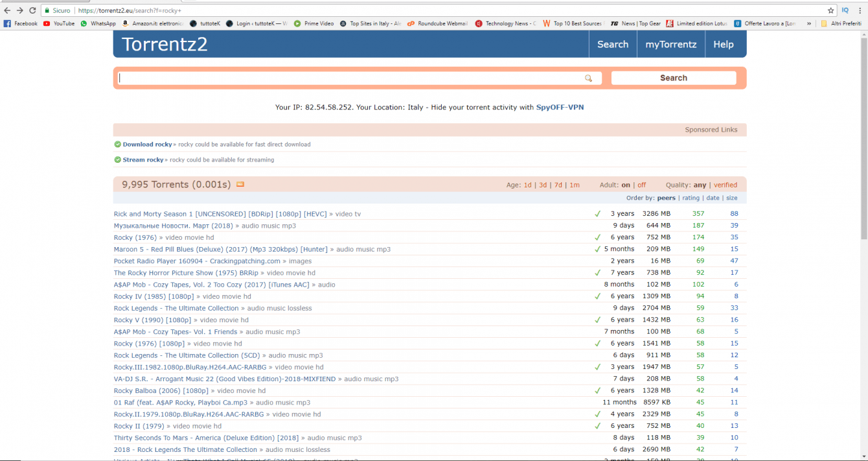
Task: Reload the page with the refresh icon
Action: point(32,10)
